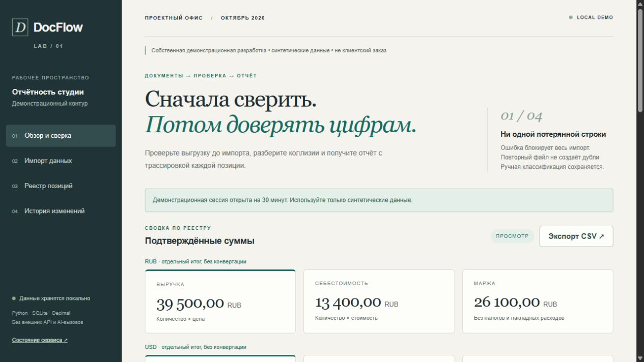Click Ни одной потерянной строки heading
644x362 pixels.
pos(553,135)
